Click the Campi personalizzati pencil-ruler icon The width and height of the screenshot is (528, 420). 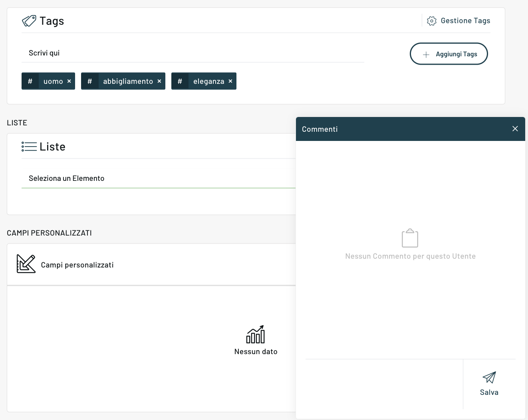click(x=26, y=264)
